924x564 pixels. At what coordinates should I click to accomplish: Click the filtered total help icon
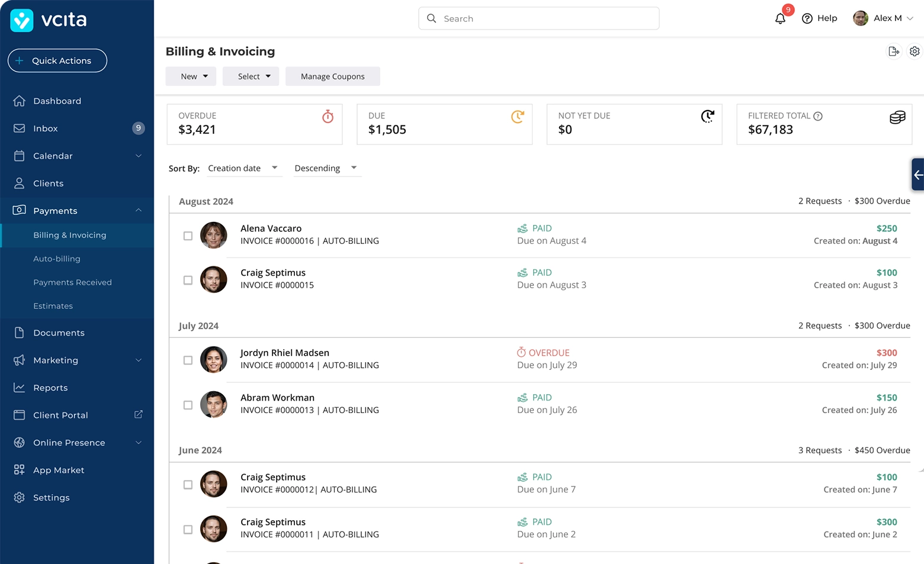pyautogui.click(x=818, y=116)
